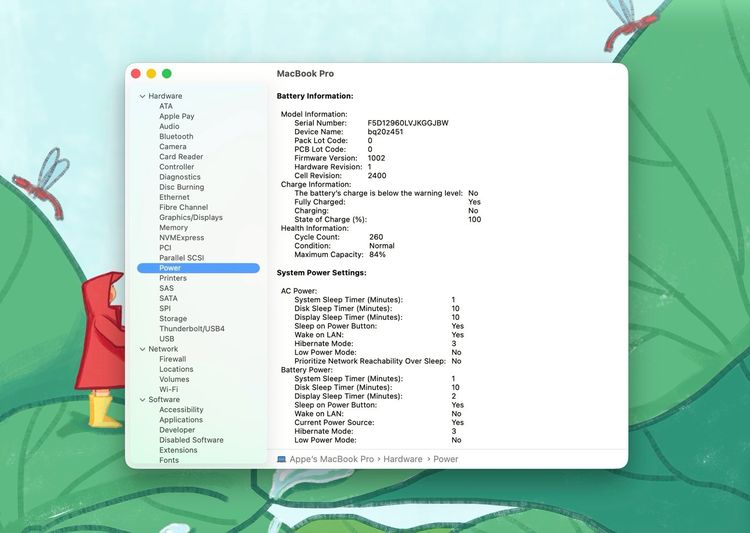750x533 pixels.
Task: Click Hardware in the bottom path bar
Action: (403, 459)
